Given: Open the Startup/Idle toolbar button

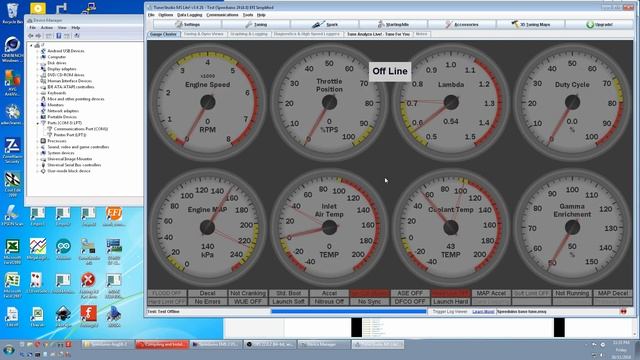Looking at the screenshot, I should tap(393, 24).
